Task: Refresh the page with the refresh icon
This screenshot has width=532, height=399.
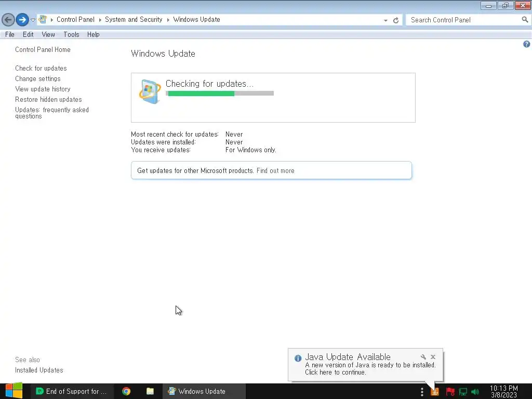Action: 395,20
